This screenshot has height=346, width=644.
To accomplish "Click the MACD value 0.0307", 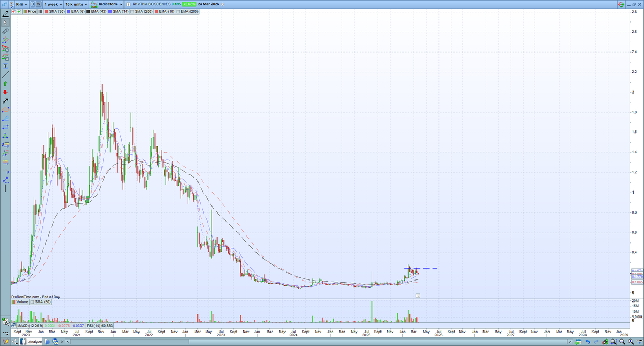I will (x=78, y=326).
